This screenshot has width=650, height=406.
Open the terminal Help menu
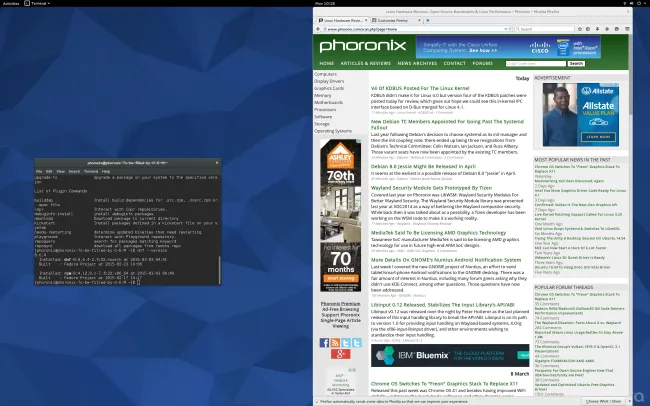[x=106, y=171]
